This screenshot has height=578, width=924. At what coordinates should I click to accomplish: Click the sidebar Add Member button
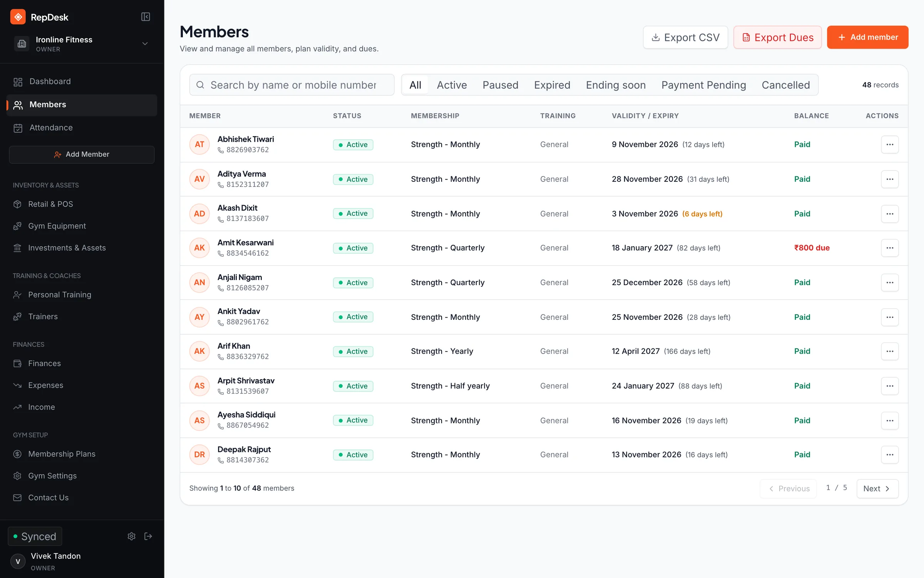pyautogui.click(x=82, y=155)
